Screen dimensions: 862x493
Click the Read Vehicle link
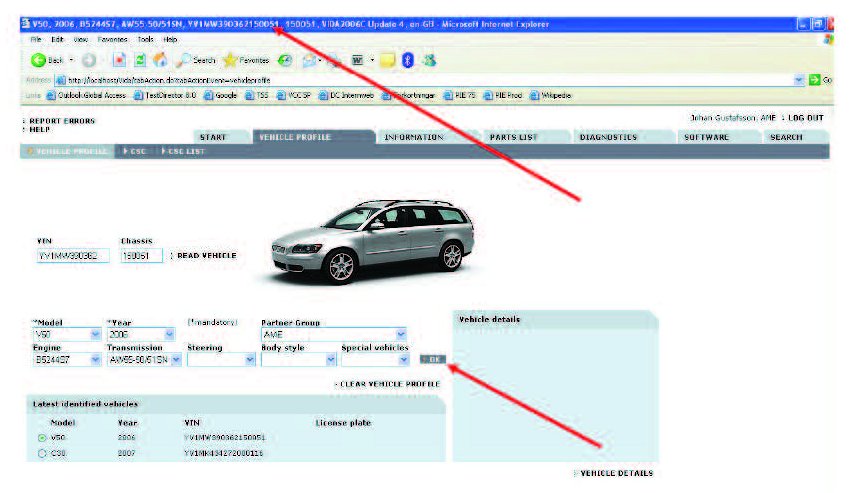(206, 256)
